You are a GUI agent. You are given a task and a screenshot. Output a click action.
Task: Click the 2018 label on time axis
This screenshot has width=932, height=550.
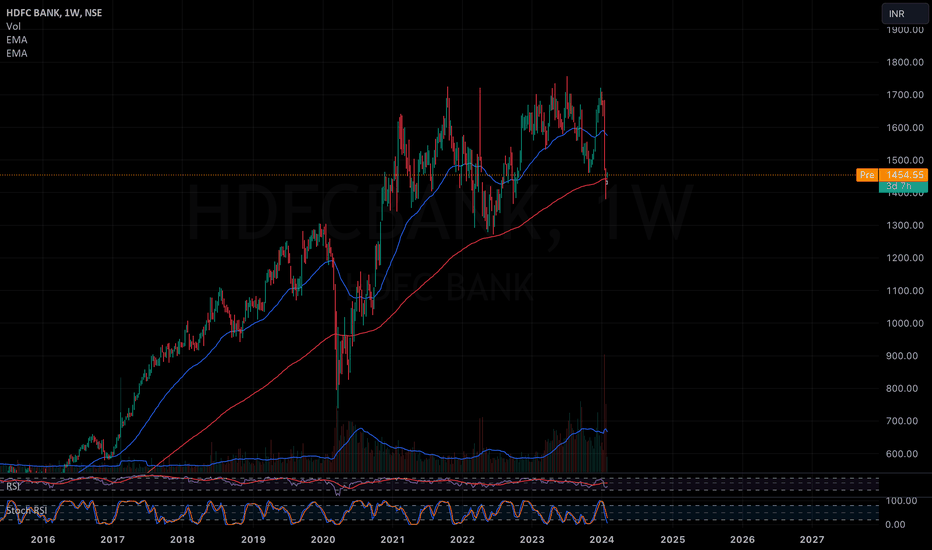tap(182, 540)
